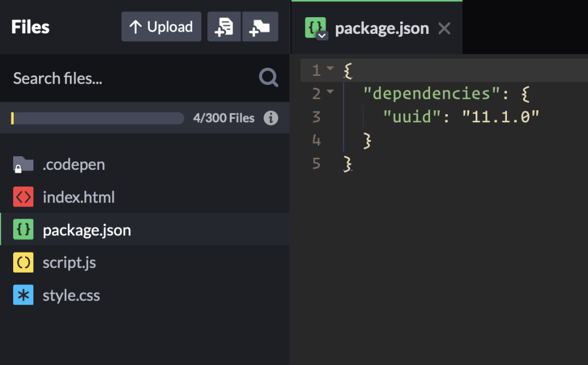Select package.json in the Files sidebar
Viewport: 588px width, 365px height.
tap(87, 230)
